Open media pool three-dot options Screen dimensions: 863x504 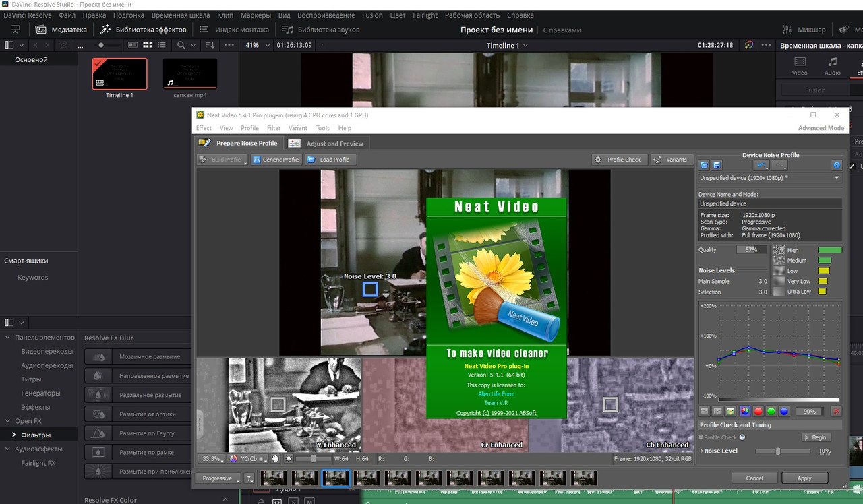(x=229, y=45)
